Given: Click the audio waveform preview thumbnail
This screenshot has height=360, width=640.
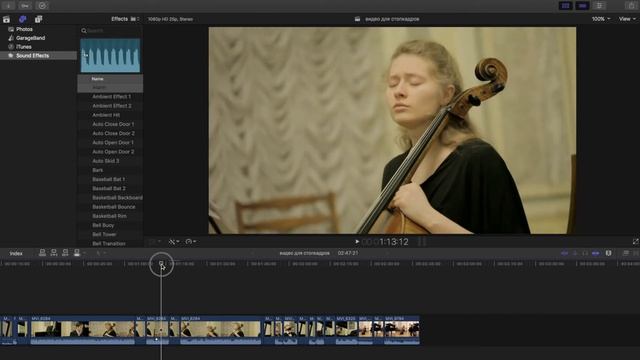Looking at the screenshot, I should point(110,56).
